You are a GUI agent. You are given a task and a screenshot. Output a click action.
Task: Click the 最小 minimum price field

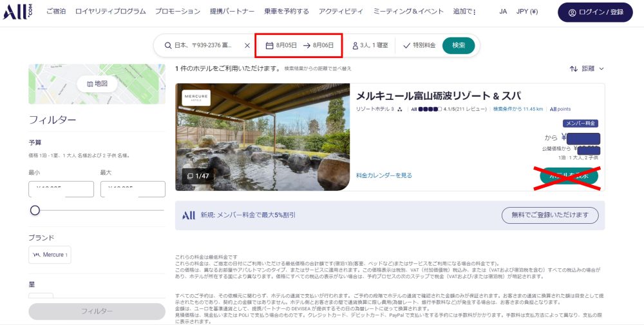coord(61,189)
